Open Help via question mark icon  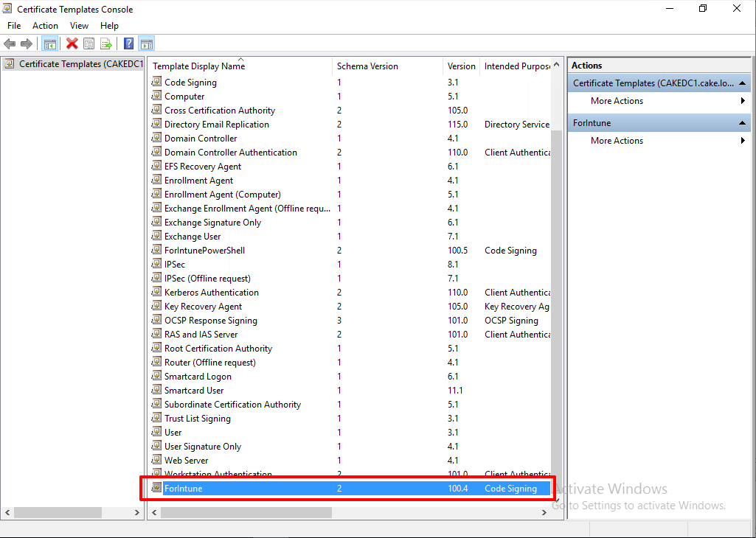point(129,43)
